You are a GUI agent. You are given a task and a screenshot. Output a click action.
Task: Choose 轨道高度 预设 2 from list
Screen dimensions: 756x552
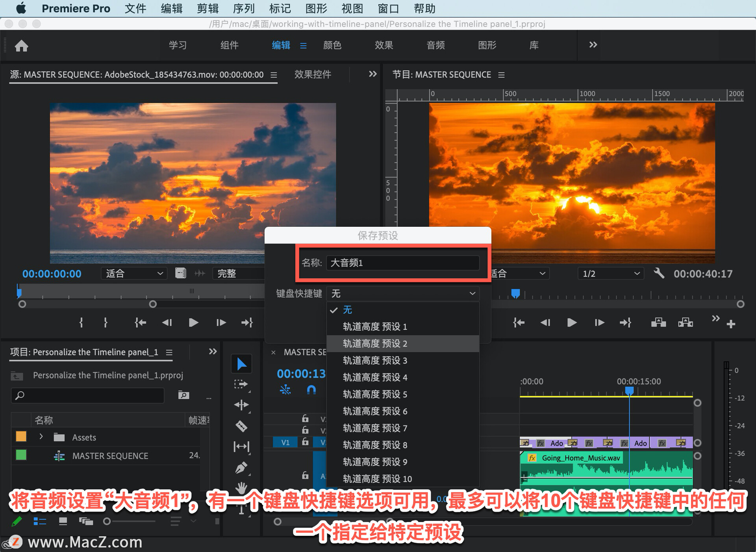click(375, 343)
